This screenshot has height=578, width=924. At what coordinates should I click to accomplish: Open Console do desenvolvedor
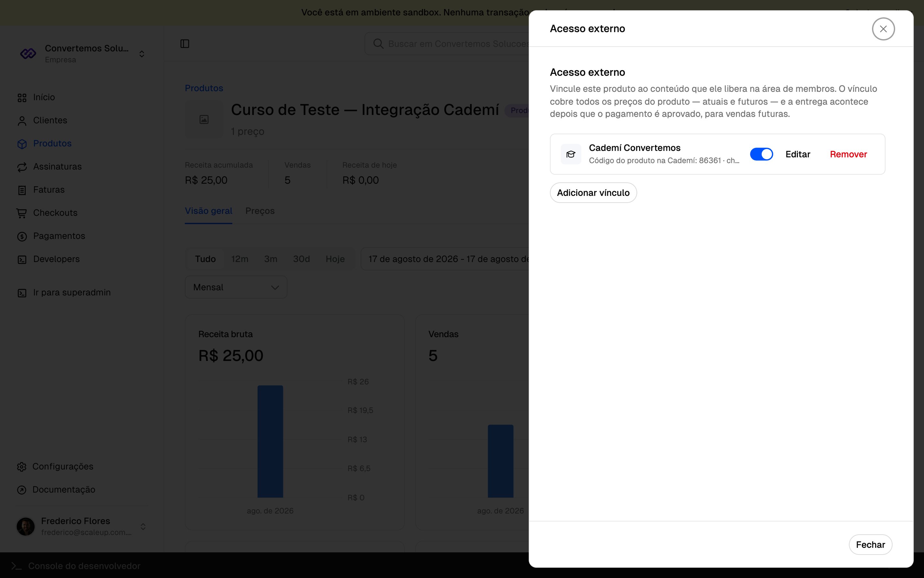pyautogui.click(x=84, y=566)
